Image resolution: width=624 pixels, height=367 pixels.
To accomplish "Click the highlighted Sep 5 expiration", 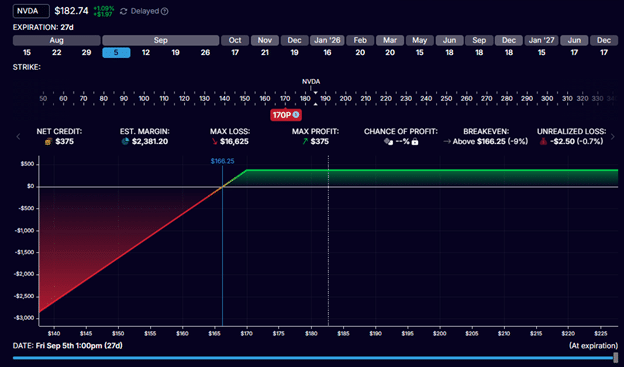I will click(x=116, y=53).
